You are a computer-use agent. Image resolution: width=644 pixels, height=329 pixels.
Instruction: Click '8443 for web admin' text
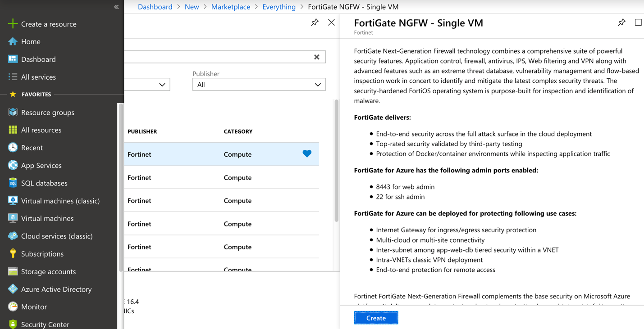tap(405, 187)
